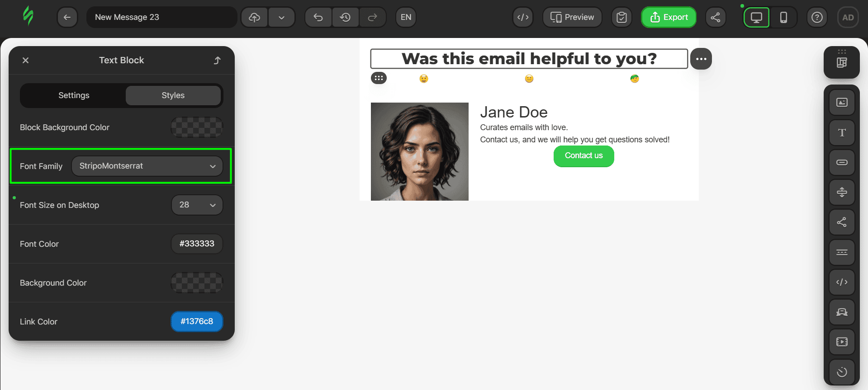Switch to mobile view mode
The image size is (868, 390).
tap(783, 17)
